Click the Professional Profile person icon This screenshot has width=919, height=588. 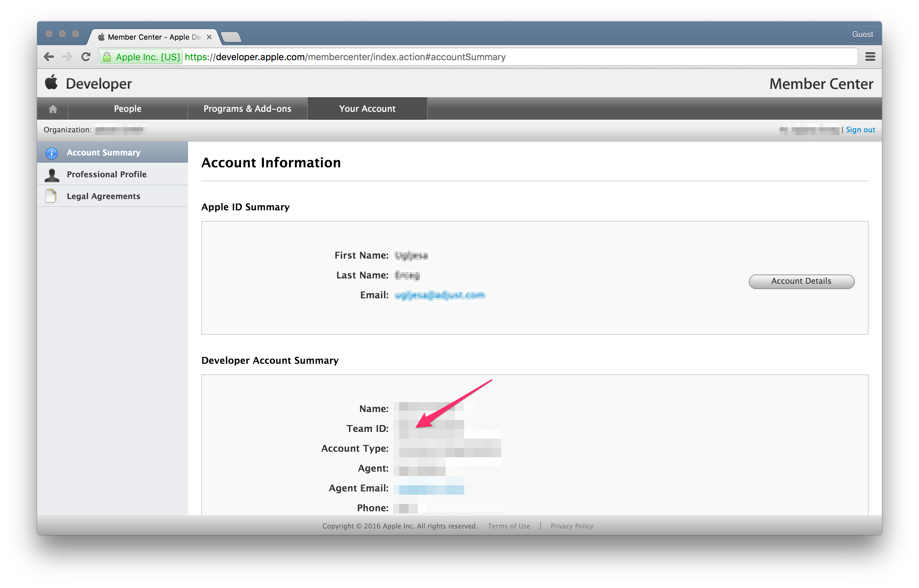tap(52, 175)
